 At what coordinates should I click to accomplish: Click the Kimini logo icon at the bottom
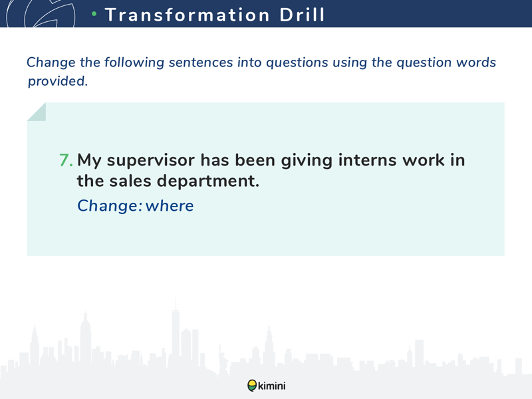(252, 386)
